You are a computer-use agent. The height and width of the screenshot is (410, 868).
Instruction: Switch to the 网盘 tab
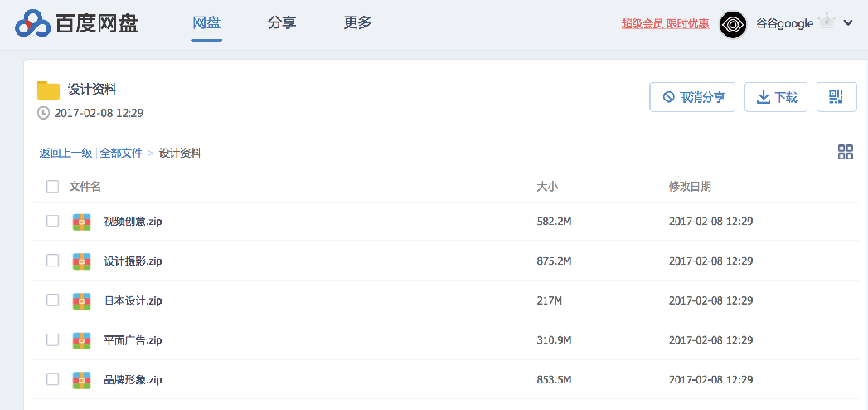206,23
